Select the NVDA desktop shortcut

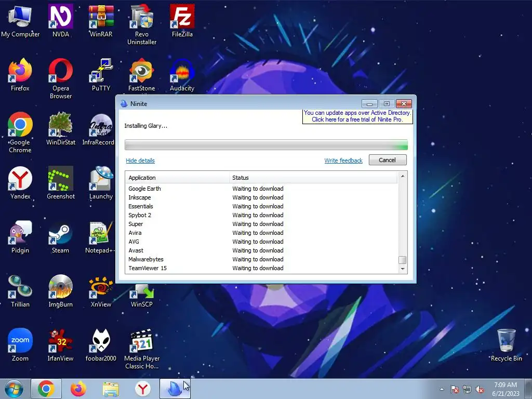click(x=60, y=21)
